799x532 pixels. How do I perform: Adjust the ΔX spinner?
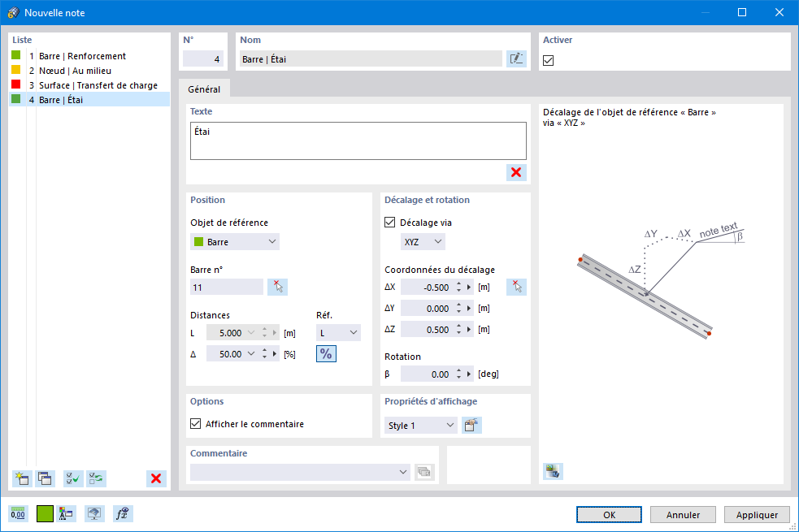click(458, 288)
